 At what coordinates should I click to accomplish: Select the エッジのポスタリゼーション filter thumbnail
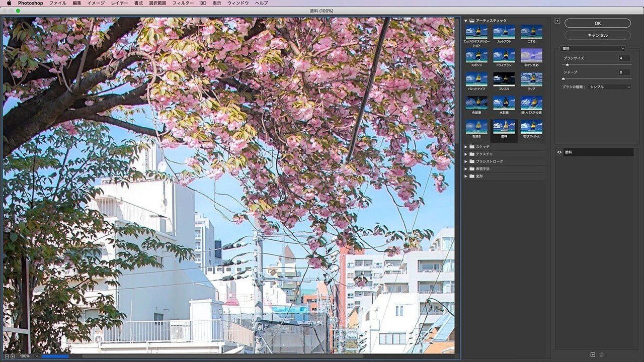[x=476, y=32]
